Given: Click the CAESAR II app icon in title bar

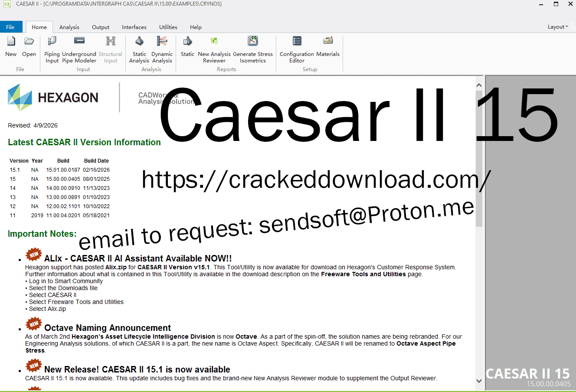Looking at the screenshot, I should click(x=7, y=4).
